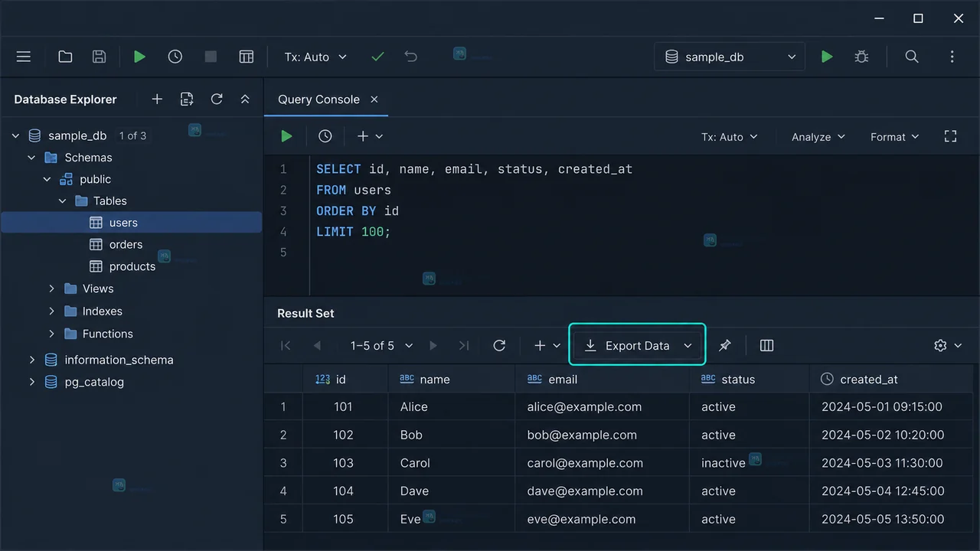
Task: Open the Tx: Auto dropdown in the top toolbar
Action: 315,57
